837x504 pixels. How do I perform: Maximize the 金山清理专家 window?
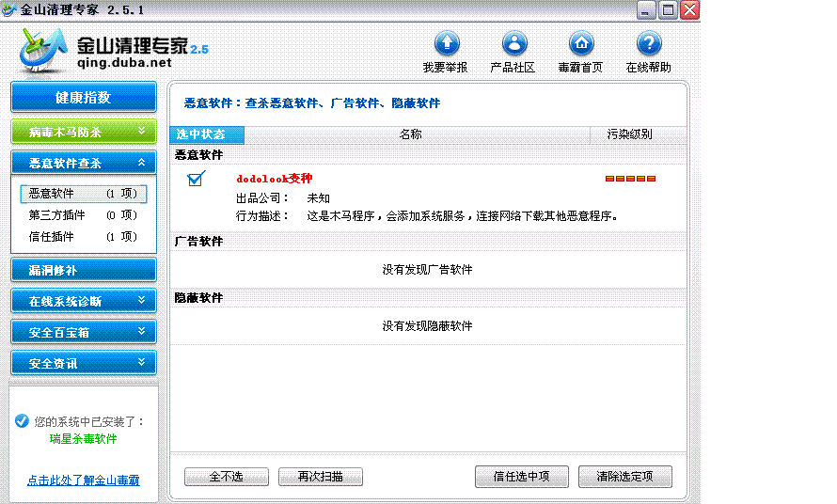click(668, 9)
